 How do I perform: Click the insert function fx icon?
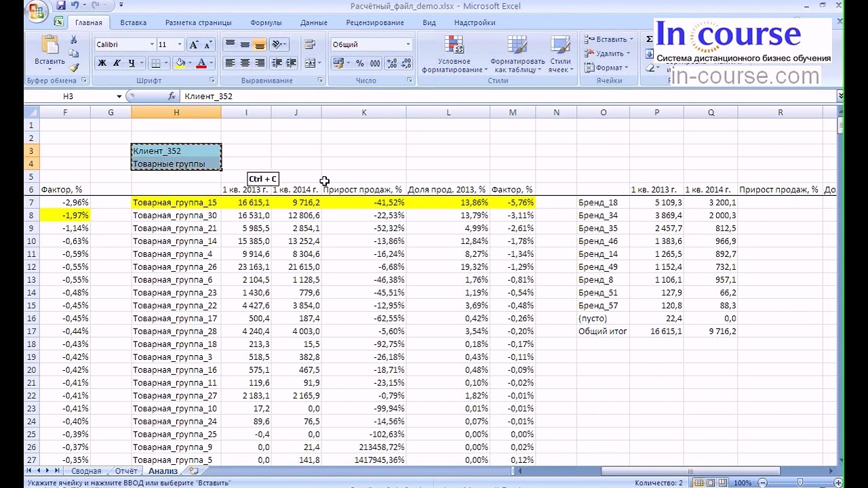(x=172, y=96)
